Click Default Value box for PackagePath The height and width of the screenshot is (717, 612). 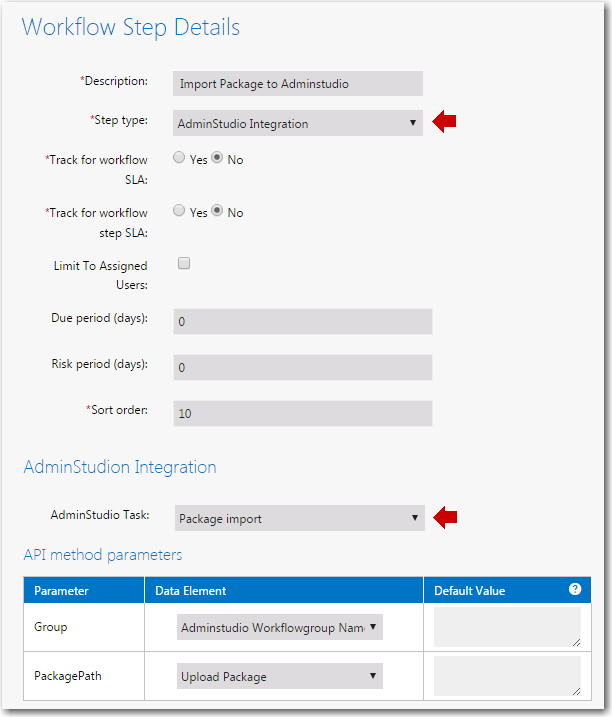pos(507,676)
